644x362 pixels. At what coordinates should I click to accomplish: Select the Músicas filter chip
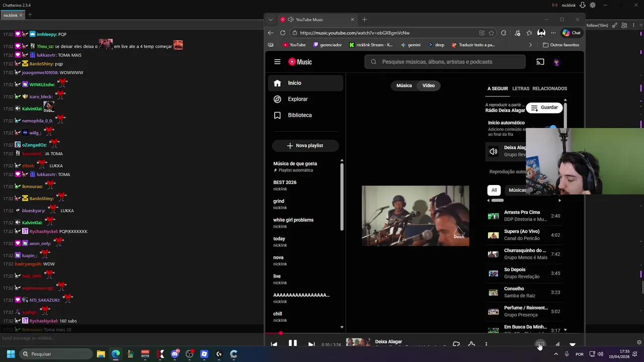coord(517,190)
